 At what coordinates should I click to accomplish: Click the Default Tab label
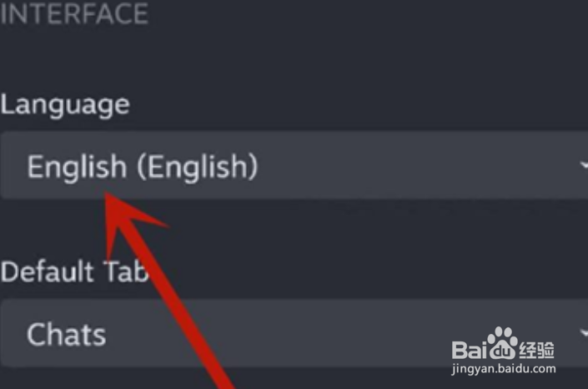coord(74,271)
